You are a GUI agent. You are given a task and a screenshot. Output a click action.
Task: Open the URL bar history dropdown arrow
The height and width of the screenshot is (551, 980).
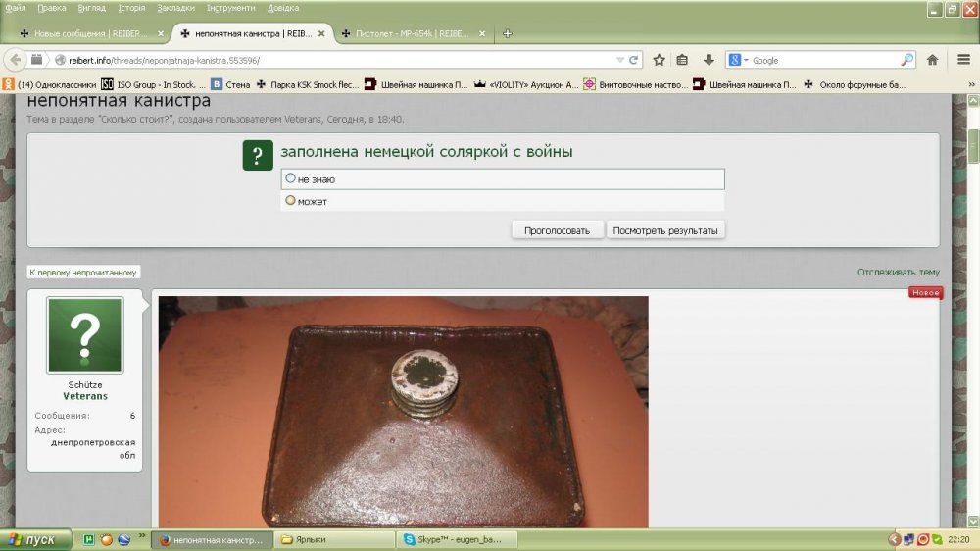(619, 60)
